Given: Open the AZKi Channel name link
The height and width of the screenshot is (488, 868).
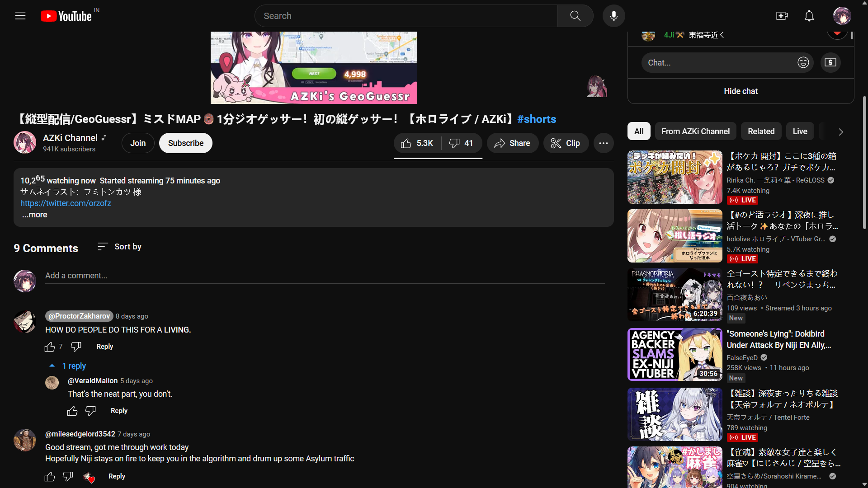Looking at the screenshot, I should click(70, 138).
